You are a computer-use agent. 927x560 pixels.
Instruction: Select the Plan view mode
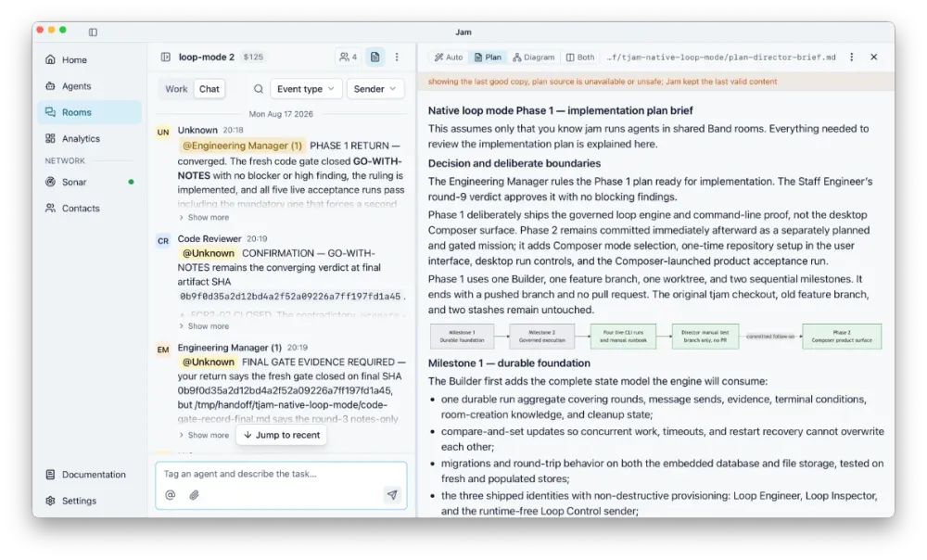coord(488,57)
